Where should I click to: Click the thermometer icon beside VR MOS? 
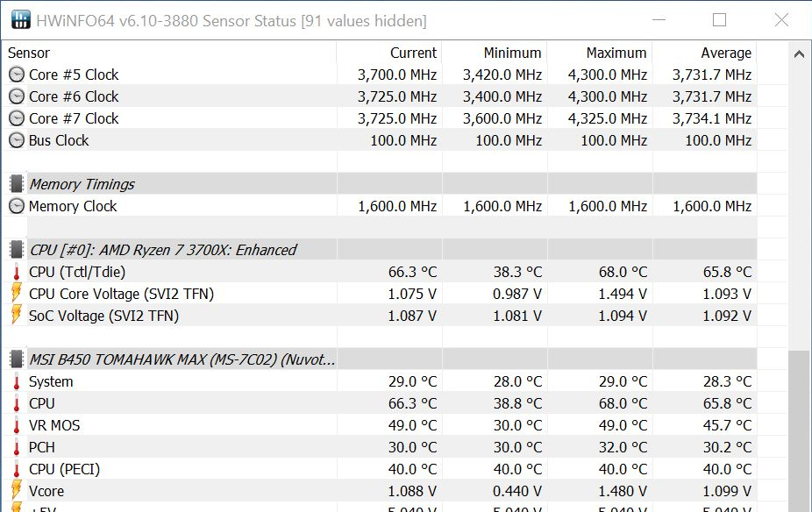pyautogui.click(x=17, y=425)
